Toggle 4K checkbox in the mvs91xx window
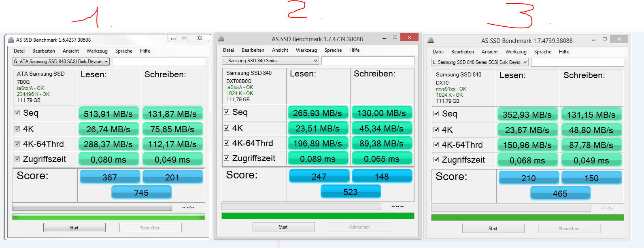Screen dimensions: 644x248 coord(436,130)
